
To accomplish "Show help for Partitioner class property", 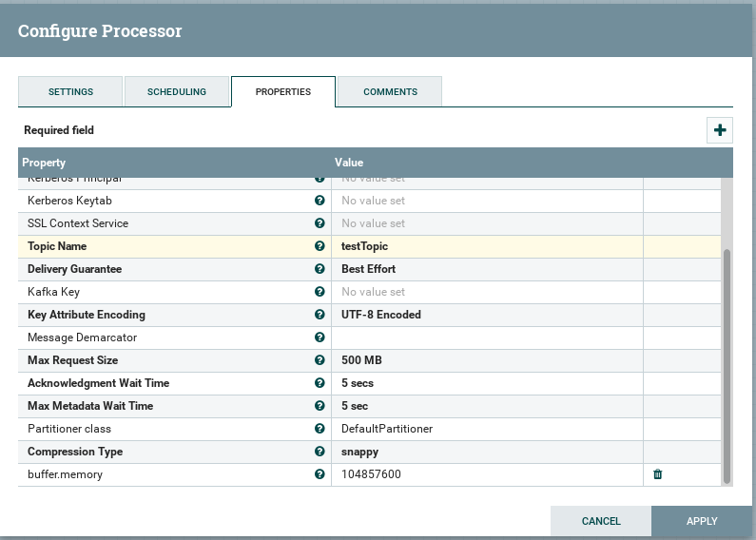I will [320, 429].
